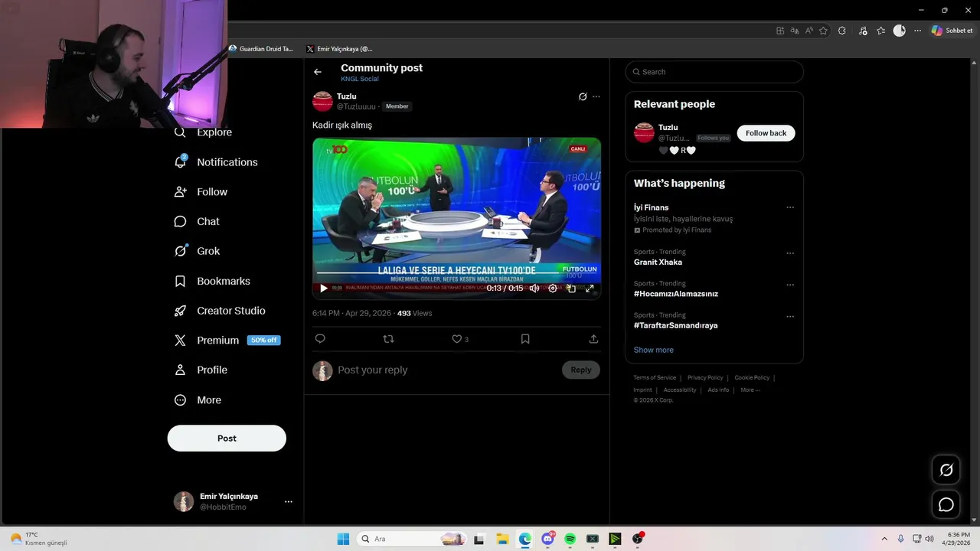This screenshot has width=980, height=551.
Task: Open the floating chat messages button
Action: pyautogui.click(x=946, y=504)
